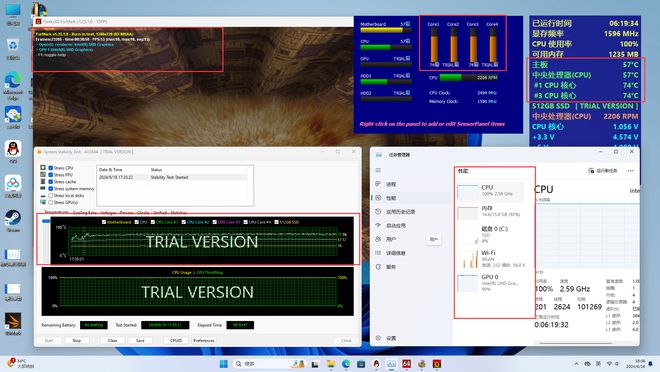Select the Stability Test Started log row
The image size is (660, 372).
172,177
